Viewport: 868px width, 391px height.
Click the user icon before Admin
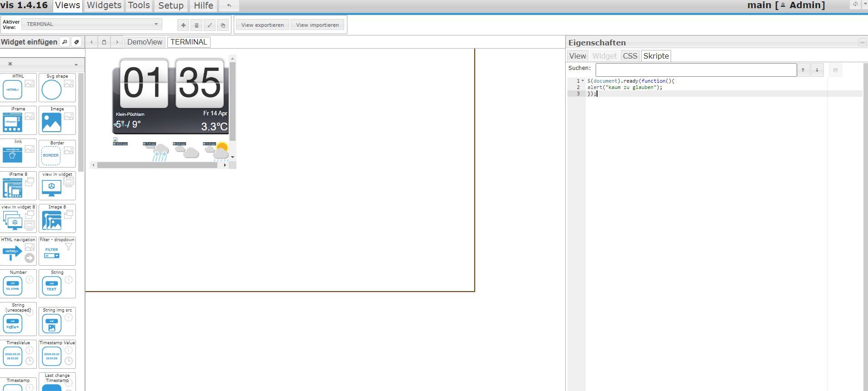783,5
